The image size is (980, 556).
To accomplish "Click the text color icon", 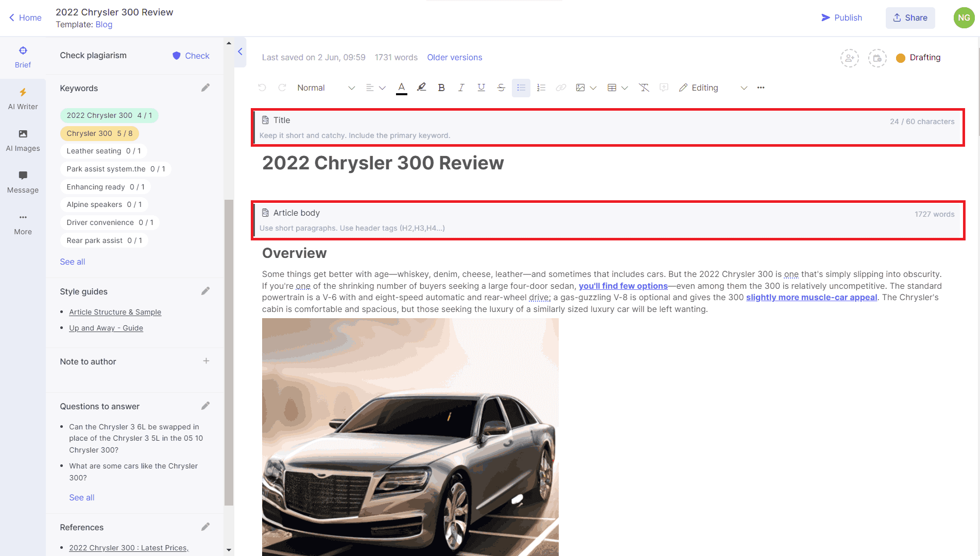I will tap(402, 88).
